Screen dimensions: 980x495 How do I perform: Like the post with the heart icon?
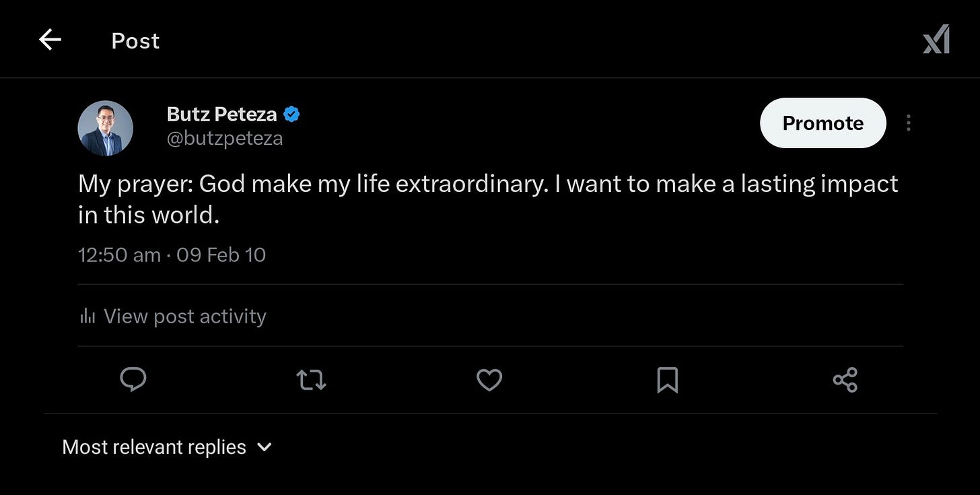click(x=489, y=380)
